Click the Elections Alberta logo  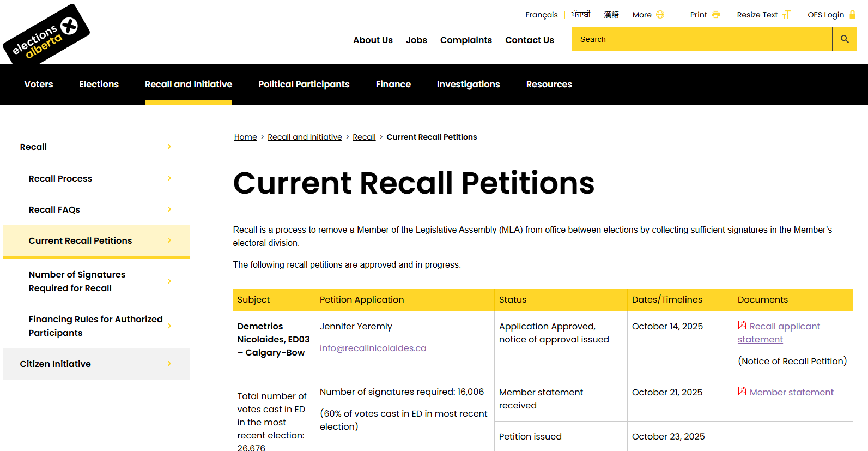(46, 34)
